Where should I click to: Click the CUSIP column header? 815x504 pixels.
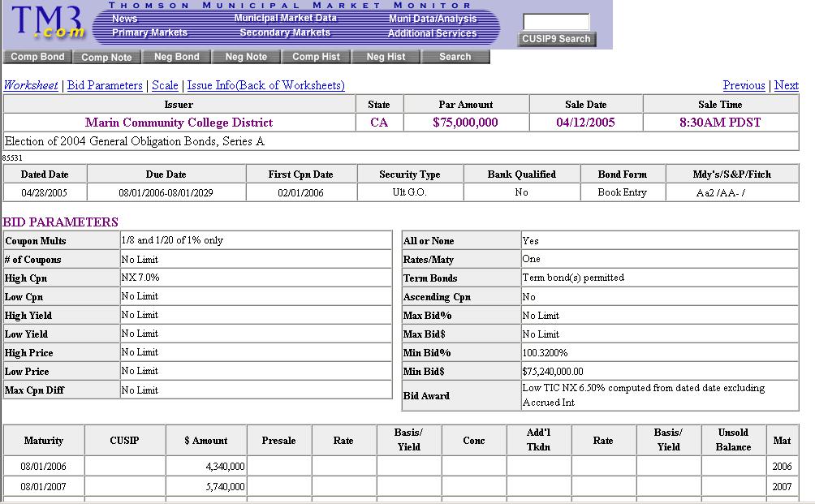tap(124, 441)
